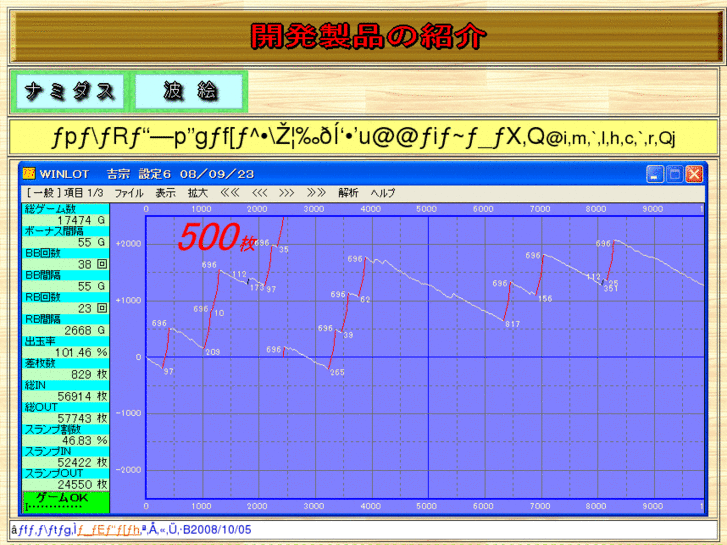The height and width of the screenshot is (545, 727).
Task: Click the 総IN value 56914 枚
Action: [x=83, y=397]
